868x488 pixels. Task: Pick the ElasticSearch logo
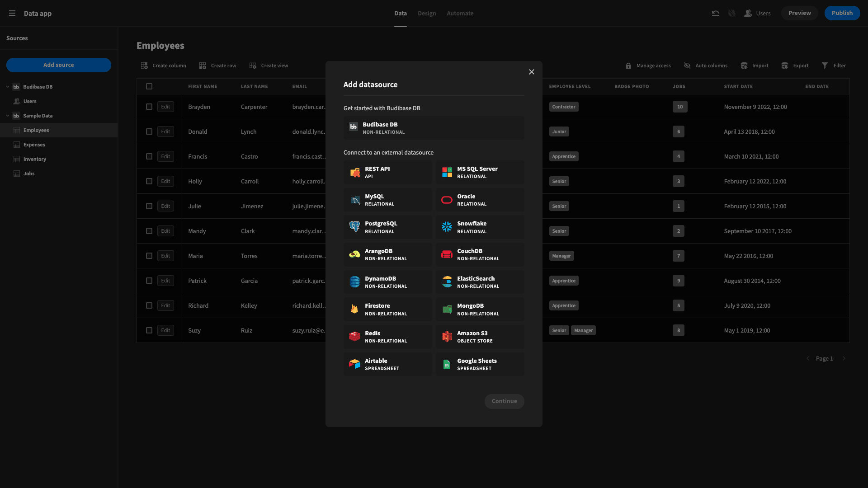coord(447,282)
